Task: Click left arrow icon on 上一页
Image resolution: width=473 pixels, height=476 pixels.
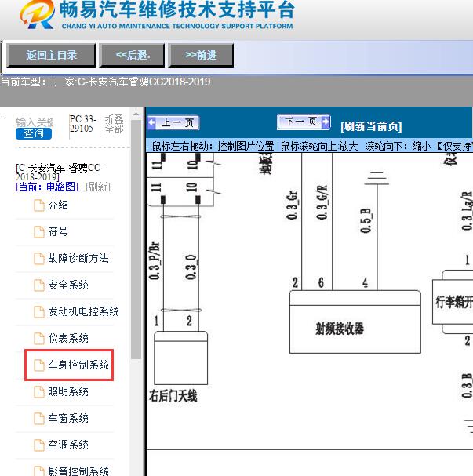Action: (152, 123)
